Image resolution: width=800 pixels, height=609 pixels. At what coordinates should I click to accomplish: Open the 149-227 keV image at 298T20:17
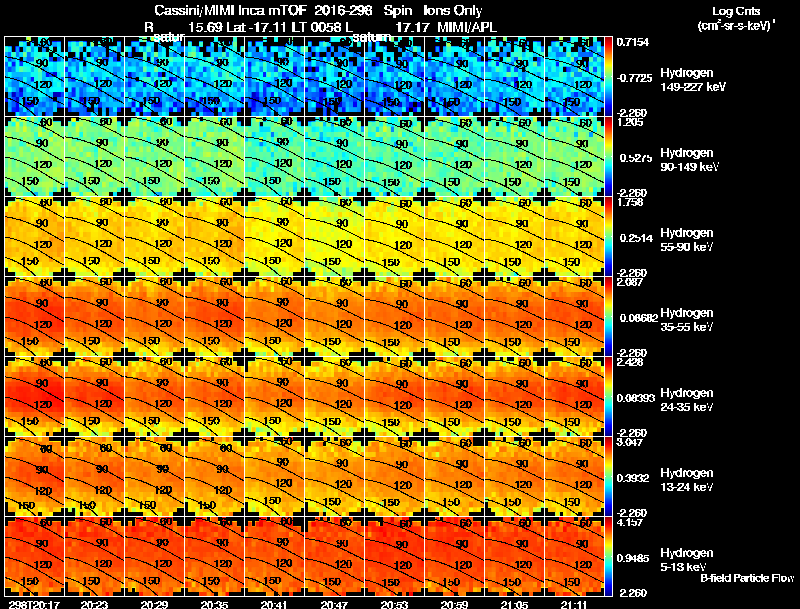coord(34,76)
